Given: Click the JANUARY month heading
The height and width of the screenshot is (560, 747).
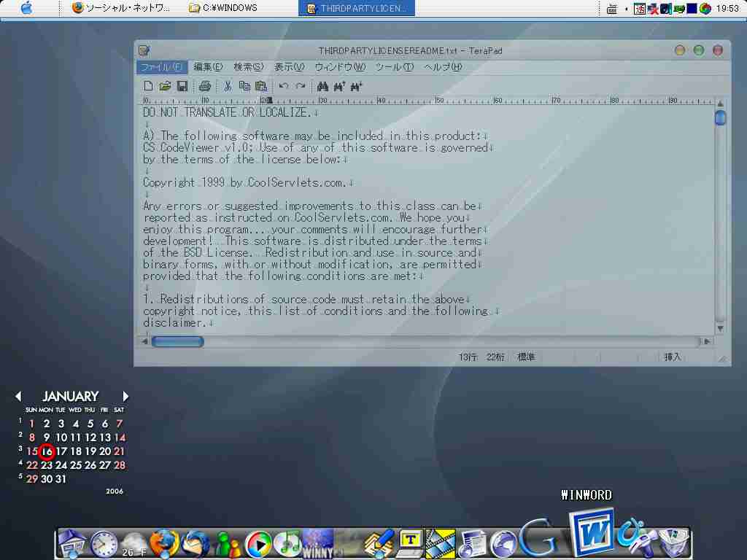Looking at the screenshot, I should pyautogui.click(x=71, y=396).
